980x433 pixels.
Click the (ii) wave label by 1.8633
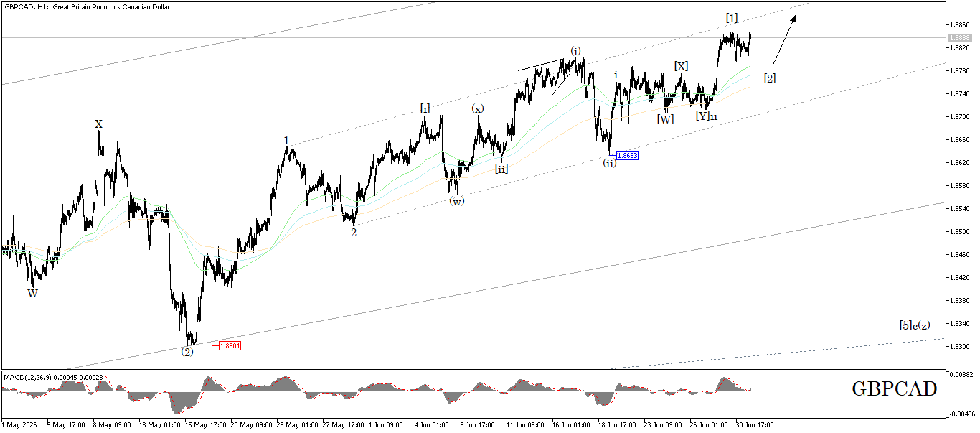(608, 163)
